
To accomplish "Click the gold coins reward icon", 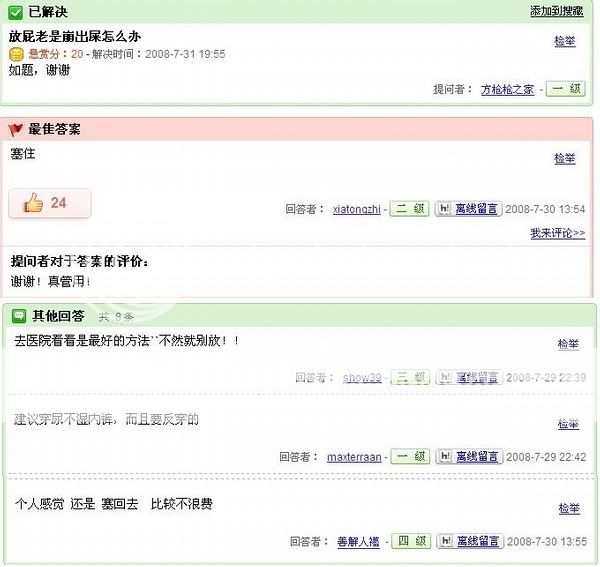I will click(16, 54).
